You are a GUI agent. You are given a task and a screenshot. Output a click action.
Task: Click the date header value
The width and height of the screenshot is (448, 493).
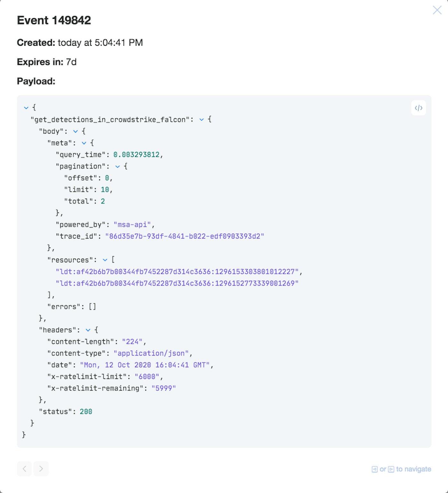click(145, 365)
